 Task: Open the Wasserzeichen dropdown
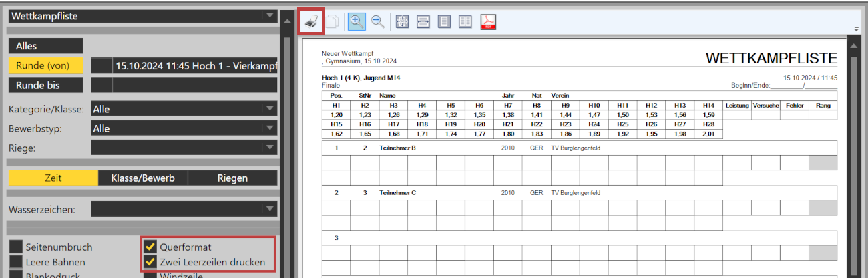click(184, 209)
